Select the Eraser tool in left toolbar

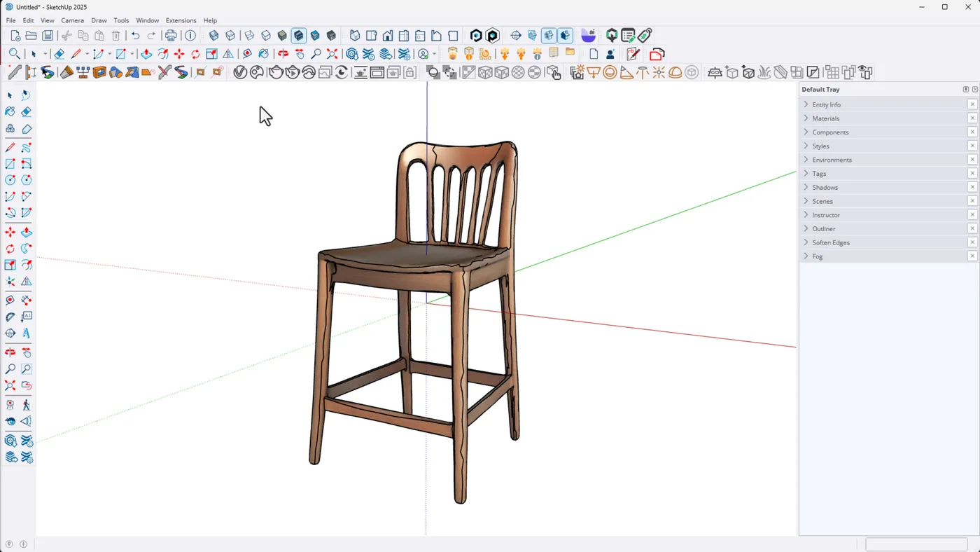coord(26,112)
